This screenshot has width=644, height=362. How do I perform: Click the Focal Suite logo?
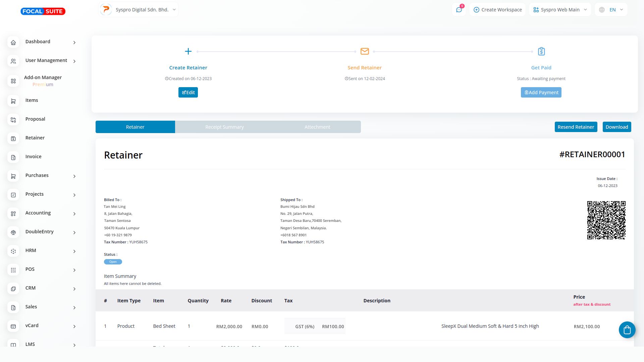(x=43, y=11)
